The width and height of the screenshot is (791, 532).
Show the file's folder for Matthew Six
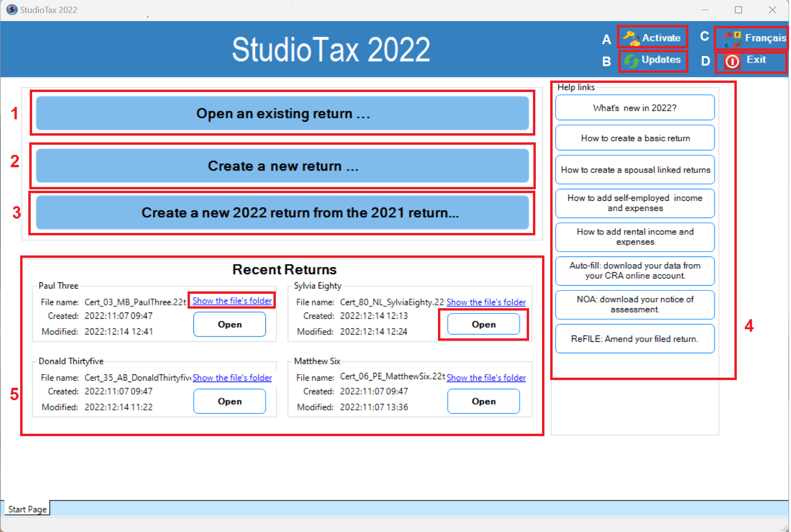point(486,378)
